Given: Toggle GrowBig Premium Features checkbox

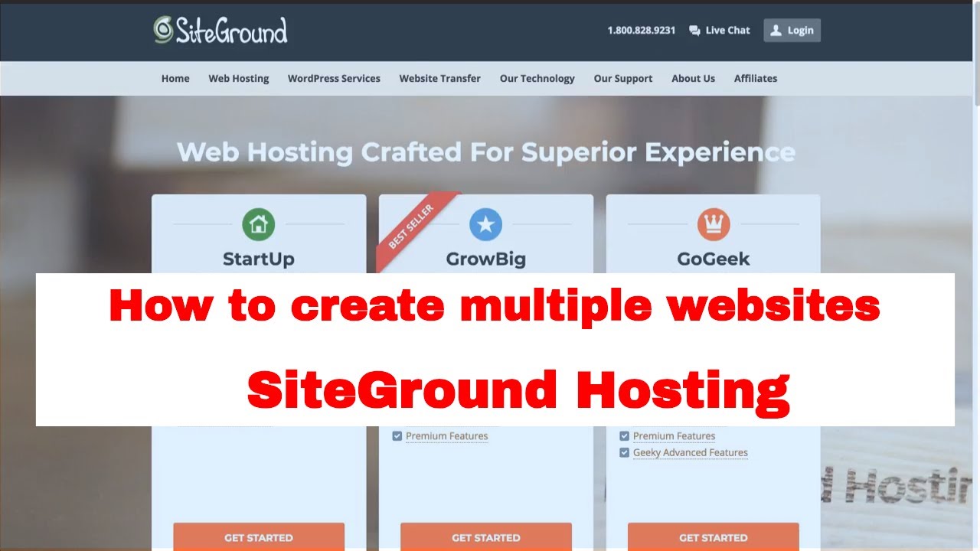Looking at the screenshot, I should (x=397, y=436).
